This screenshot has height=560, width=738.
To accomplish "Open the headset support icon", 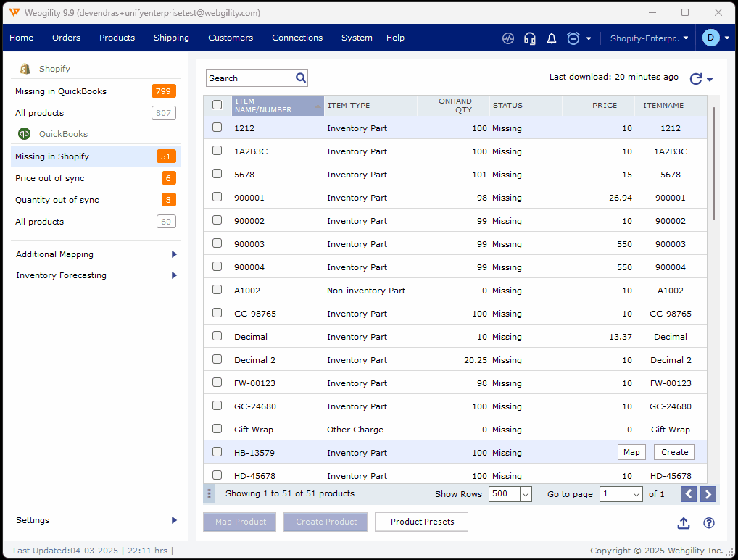I will tap(530, 38).
